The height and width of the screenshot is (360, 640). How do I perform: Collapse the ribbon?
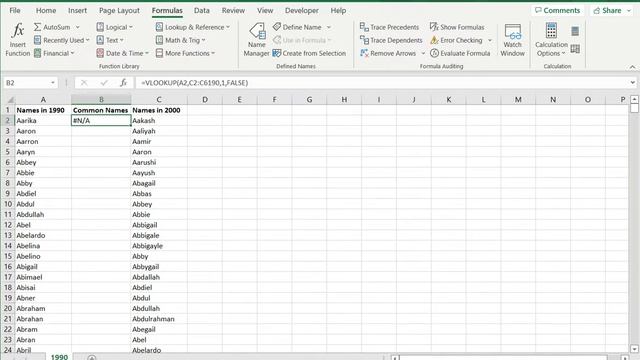tap(632, 67)
